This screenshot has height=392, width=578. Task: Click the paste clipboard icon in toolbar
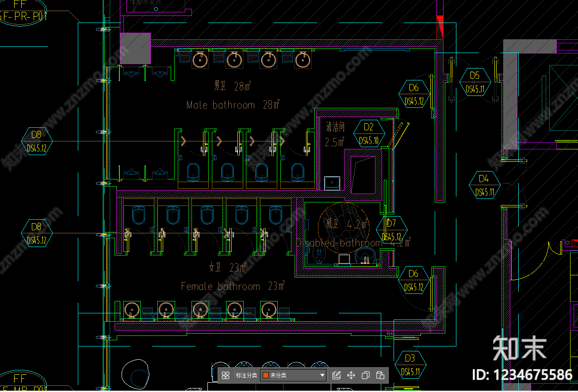[380, 376]
